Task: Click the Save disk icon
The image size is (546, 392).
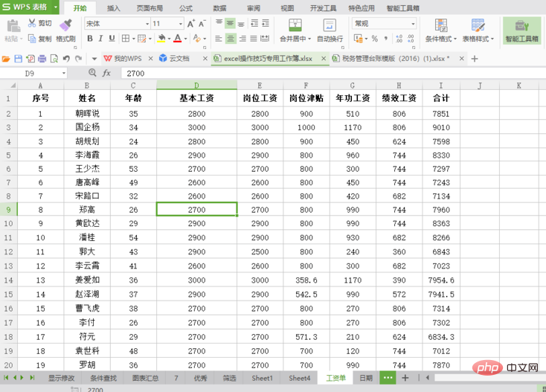Action: click(x=18, y=59)
